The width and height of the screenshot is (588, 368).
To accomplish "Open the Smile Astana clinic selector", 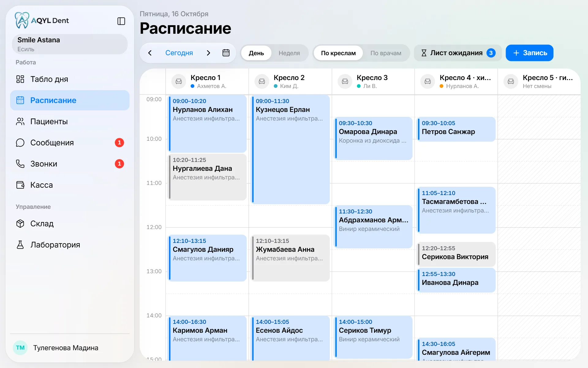I will [x=70, y=44].
